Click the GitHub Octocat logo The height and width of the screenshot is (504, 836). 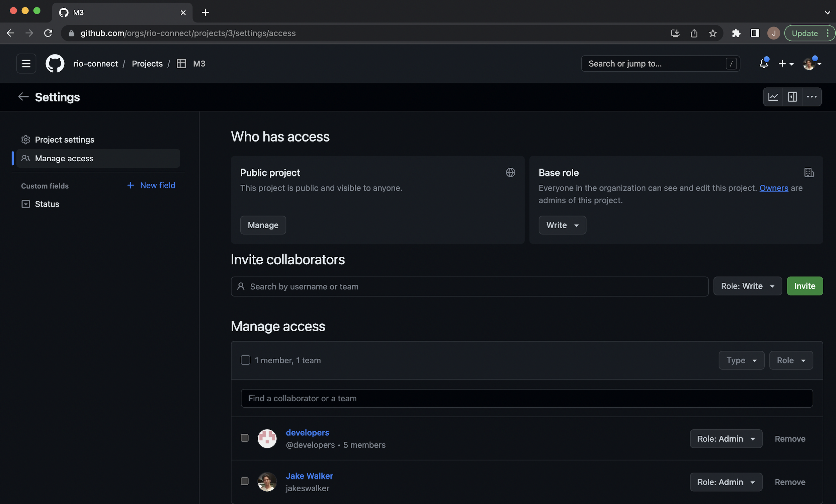[x=55, y=64]
